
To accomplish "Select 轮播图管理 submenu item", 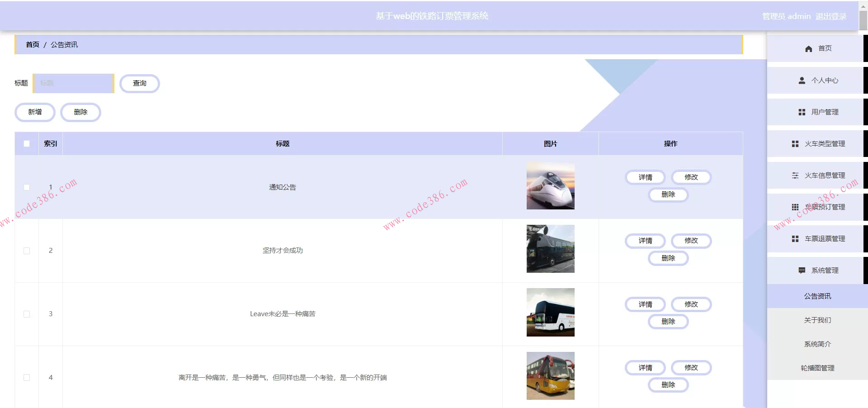I will 817,368.
